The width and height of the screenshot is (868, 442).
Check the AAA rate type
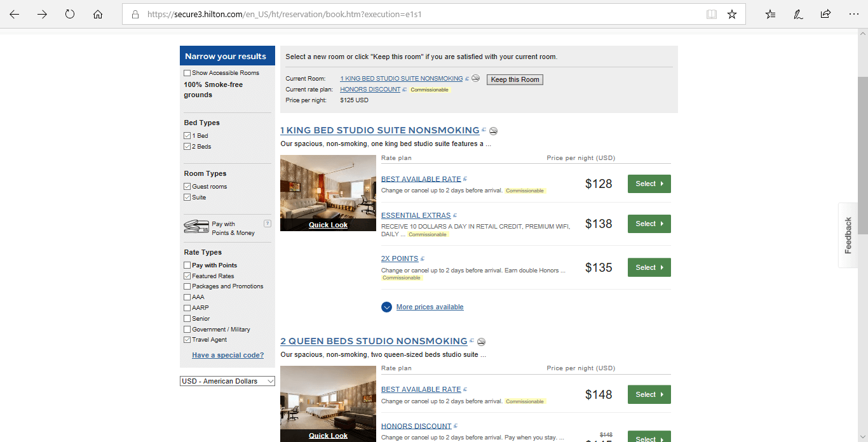coord(187,297)
